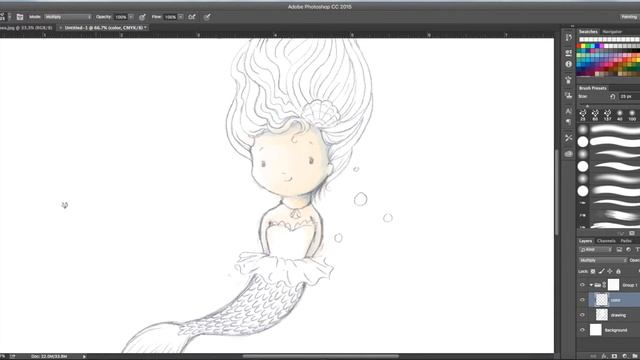Add layer style fx icon
The image size is (640, 360).
pos(604,356)
